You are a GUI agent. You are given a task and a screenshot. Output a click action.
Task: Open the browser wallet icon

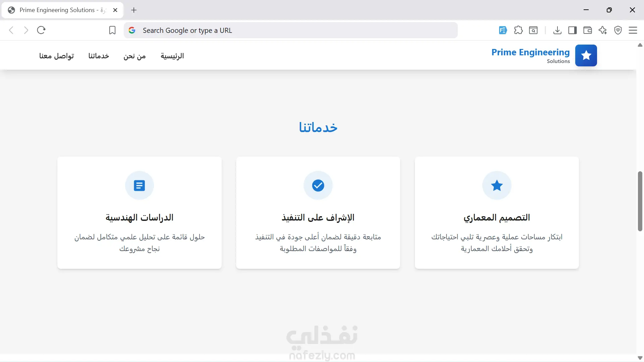click(587, 31)
